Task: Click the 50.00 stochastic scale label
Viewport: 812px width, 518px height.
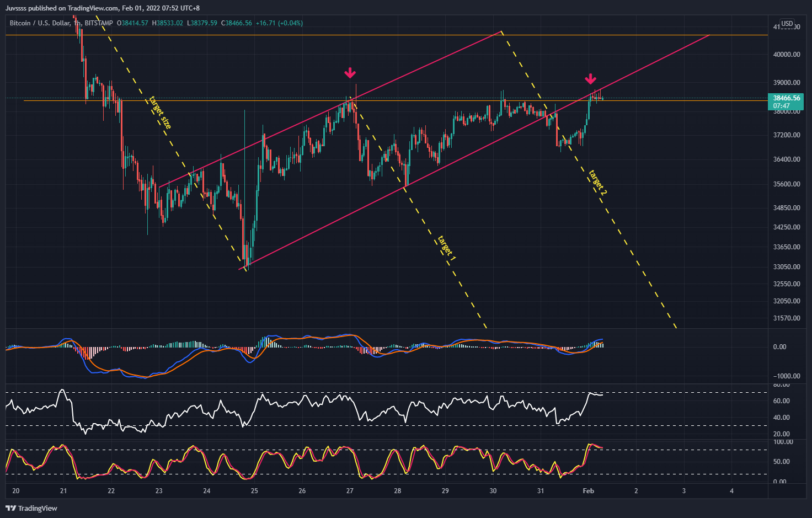Action: (x=782, y=462)
